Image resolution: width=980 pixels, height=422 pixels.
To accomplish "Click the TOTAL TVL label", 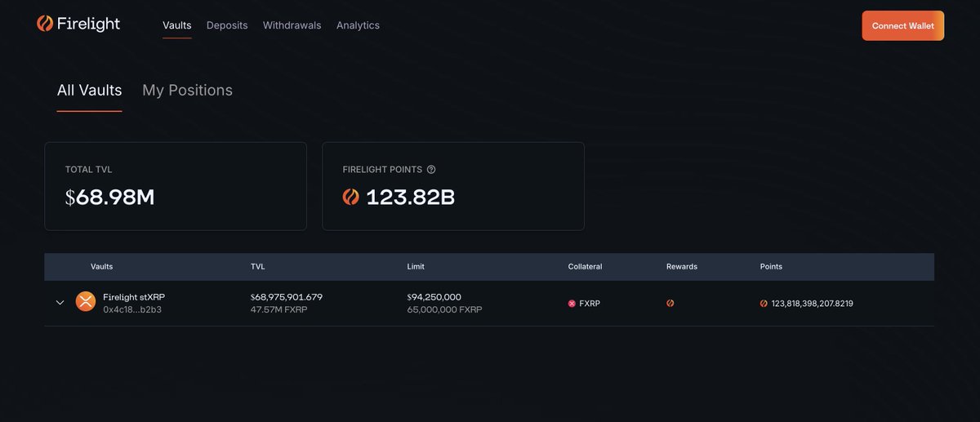I will [x=89, y=170].
